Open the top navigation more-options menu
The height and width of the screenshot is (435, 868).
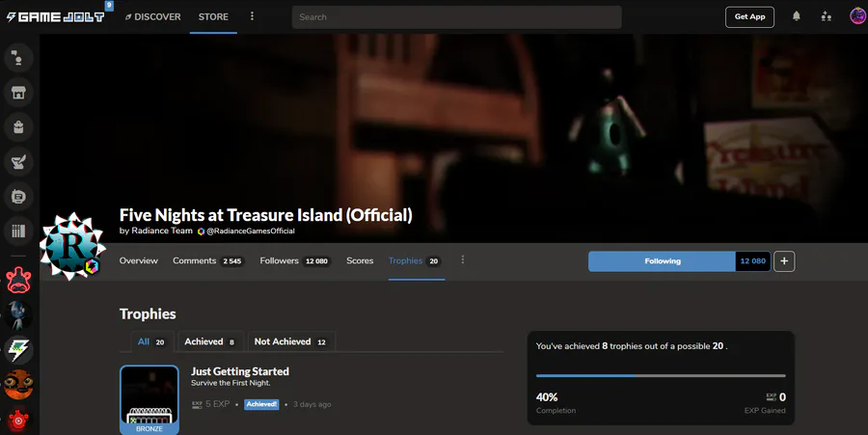pos(252,16)
